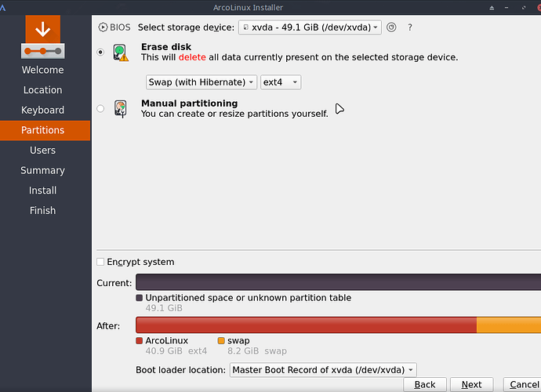Go to the Users step in sidebar
The height and width of the screenshot is (392, 541).
click(43, 151)
